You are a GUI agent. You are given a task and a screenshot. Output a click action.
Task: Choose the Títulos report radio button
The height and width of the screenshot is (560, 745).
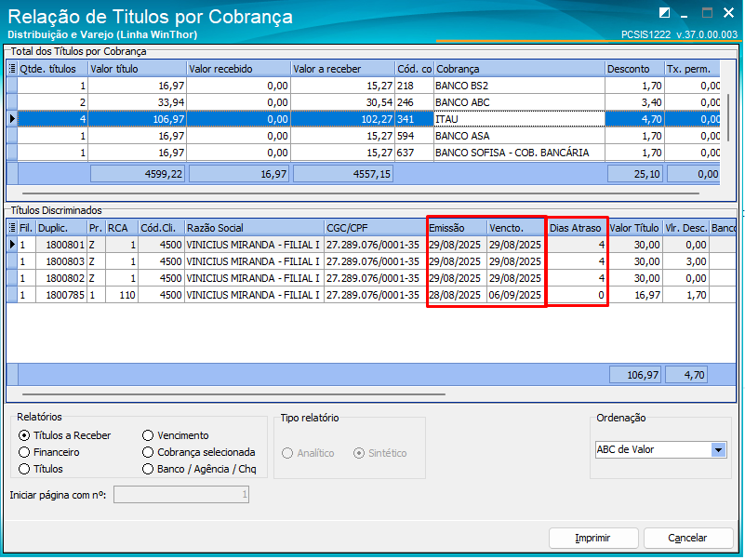[41, 469]
